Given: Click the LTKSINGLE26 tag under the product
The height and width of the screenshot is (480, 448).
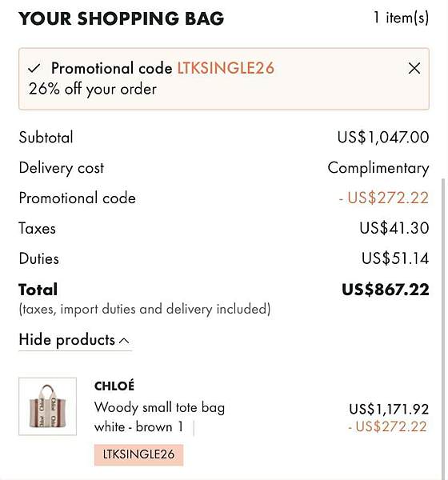Looking at the screenshot, I should coord(138,454).
